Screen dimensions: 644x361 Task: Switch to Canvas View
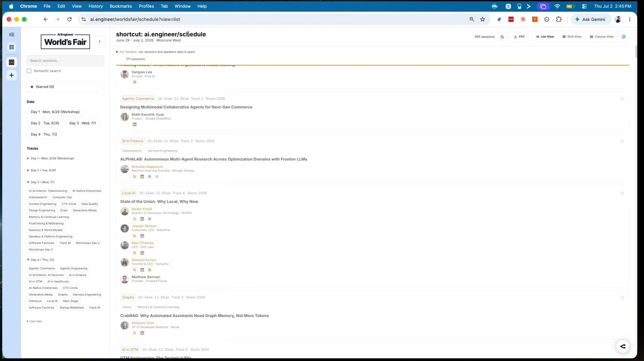point(602,37)
